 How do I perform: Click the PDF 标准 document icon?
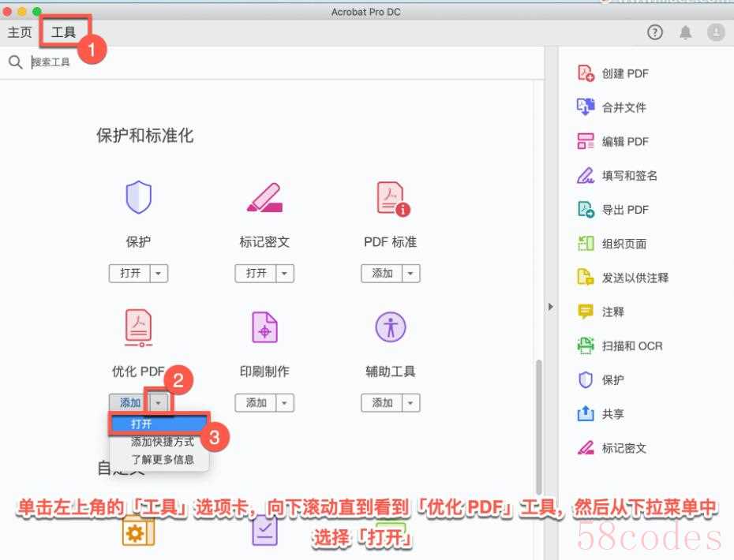393,199
